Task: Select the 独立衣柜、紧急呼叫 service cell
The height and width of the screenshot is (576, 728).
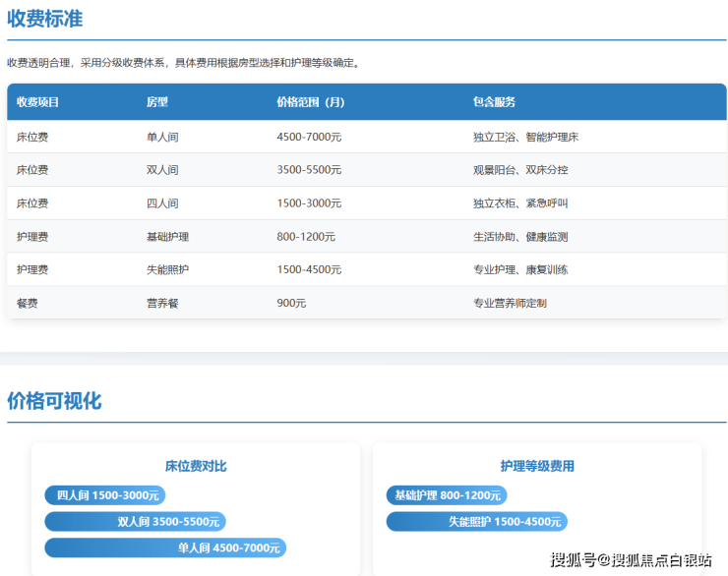Action: 520,203
